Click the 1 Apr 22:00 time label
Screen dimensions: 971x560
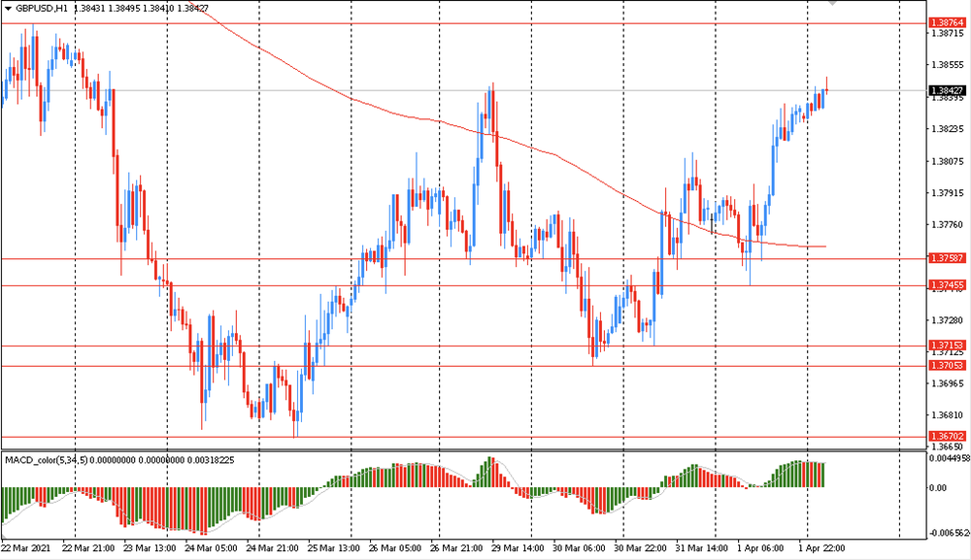pos(821,548)
